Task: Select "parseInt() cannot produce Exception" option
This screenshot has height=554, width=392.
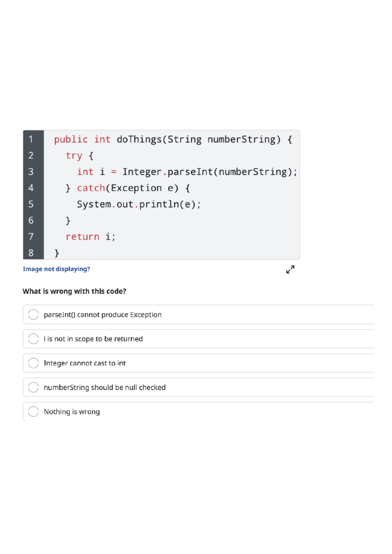Action: point(33,315)
